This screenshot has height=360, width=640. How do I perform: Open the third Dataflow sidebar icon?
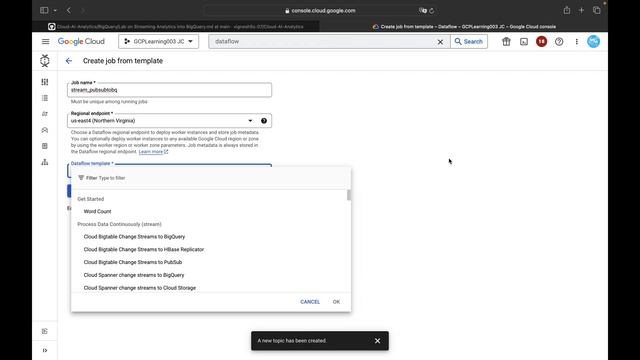[45, 114]
